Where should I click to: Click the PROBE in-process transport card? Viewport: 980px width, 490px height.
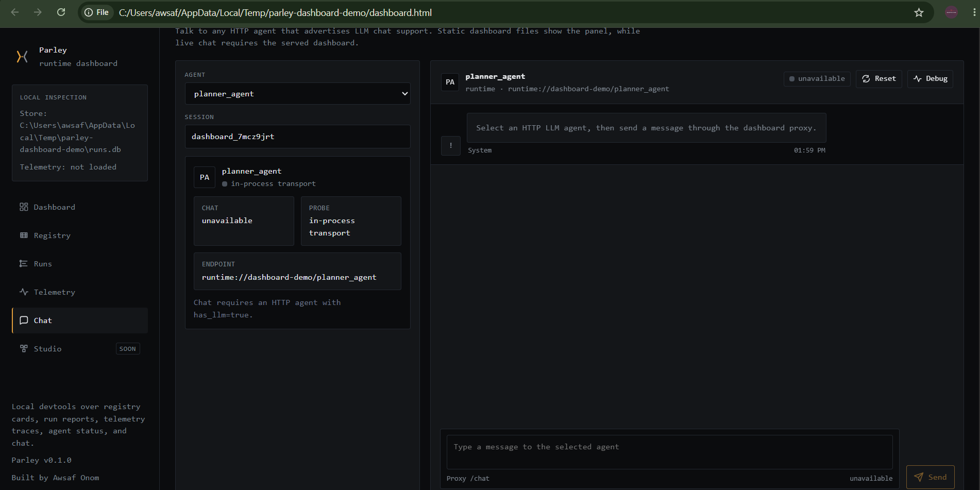pyautogui.click(x=351, y=221)
